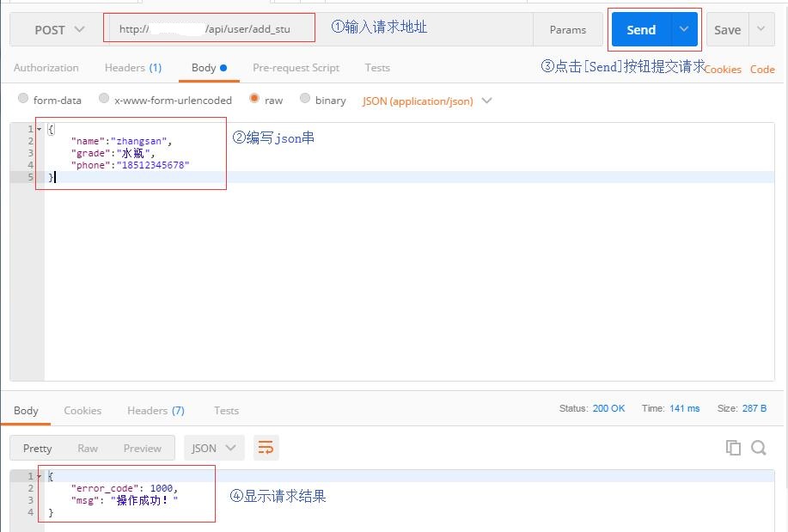Switch to the response Body tab
This screenshot has width=788, height=532.
[26, 411]
